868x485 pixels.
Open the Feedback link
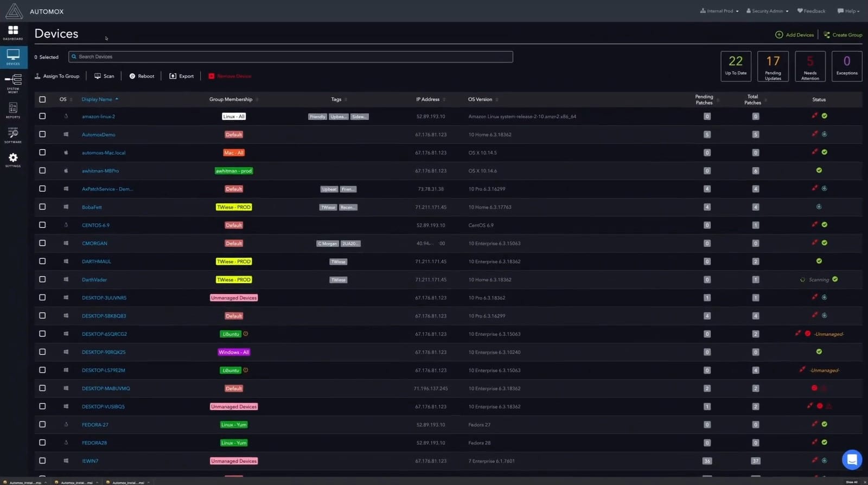(811, 11)
